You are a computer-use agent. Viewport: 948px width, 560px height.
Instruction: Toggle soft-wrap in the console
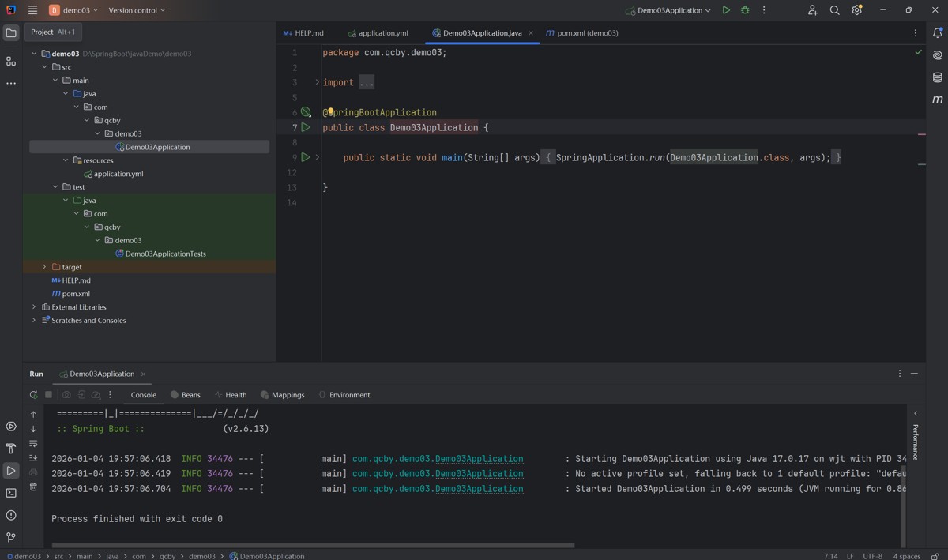[33, 444]
